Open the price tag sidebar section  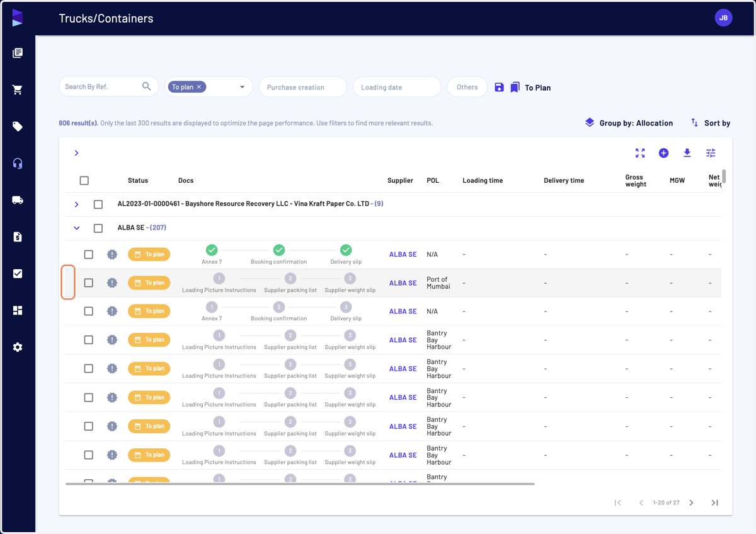pos(18,127)
